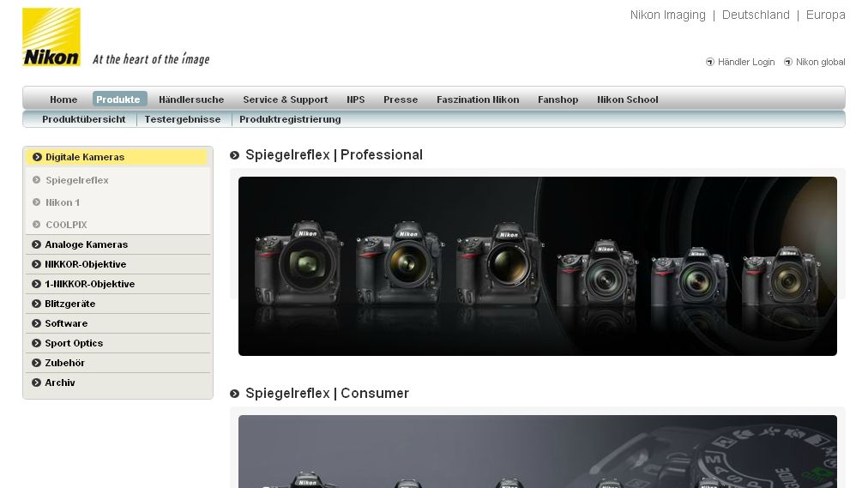Click the bullet icon next to COOLPIX
Screen dimensions: 868x488
[37, 225]
